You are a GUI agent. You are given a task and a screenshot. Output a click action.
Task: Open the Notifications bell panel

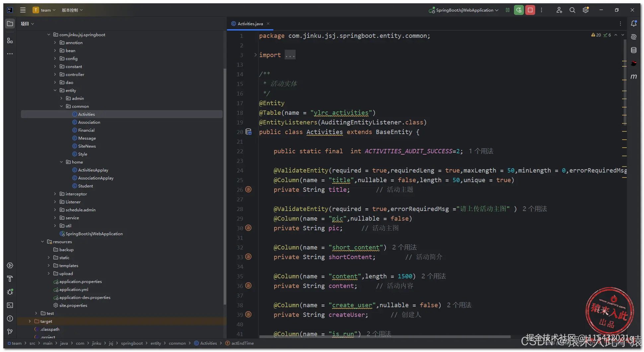click(x=634, y=24)
